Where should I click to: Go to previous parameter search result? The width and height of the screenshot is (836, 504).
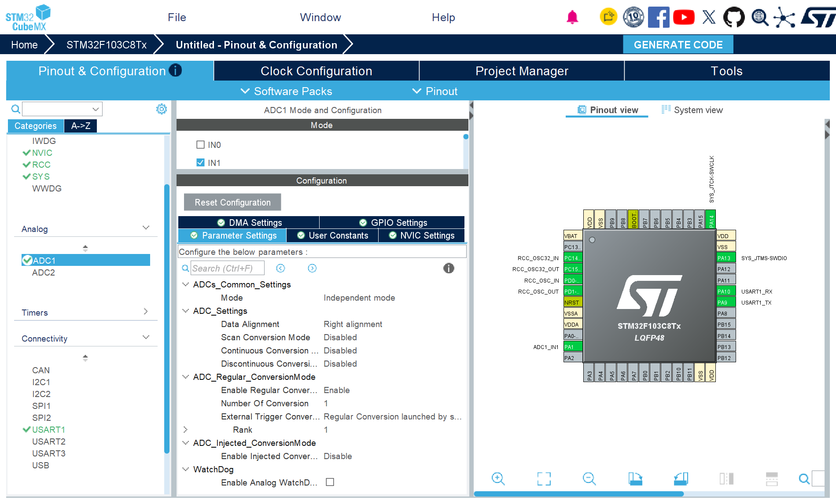[x=280, y=268]
